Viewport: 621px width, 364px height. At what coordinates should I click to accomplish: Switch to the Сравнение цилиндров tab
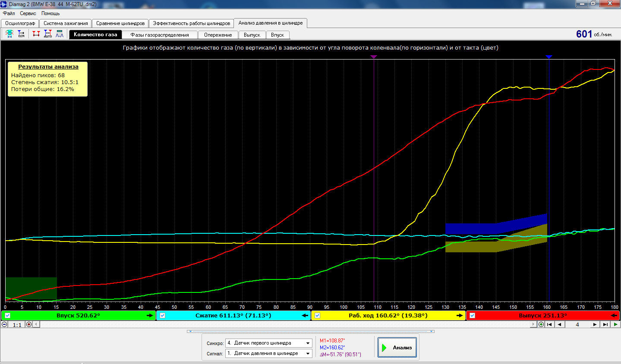(120, 23)
